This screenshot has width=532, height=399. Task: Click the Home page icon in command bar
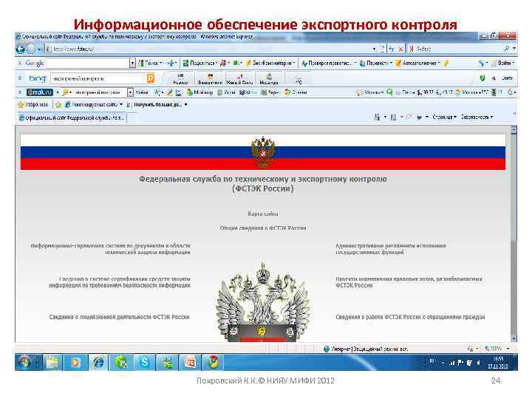tap(377, 117)
